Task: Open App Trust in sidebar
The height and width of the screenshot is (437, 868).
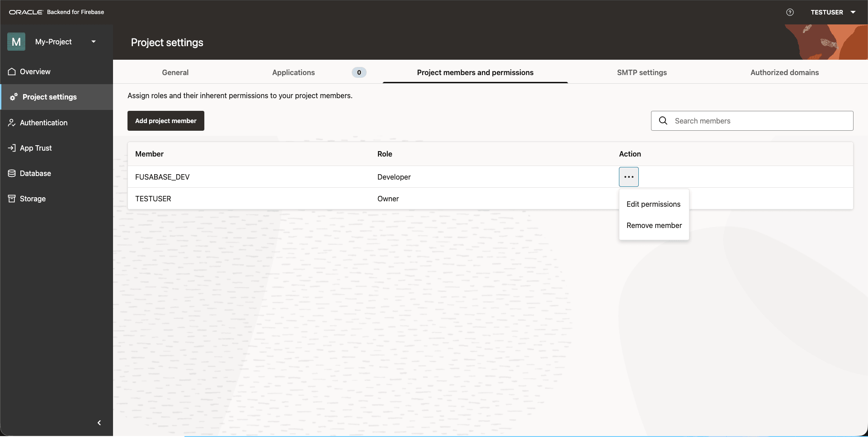Action: pyautogui.click(x=57, y=148)
